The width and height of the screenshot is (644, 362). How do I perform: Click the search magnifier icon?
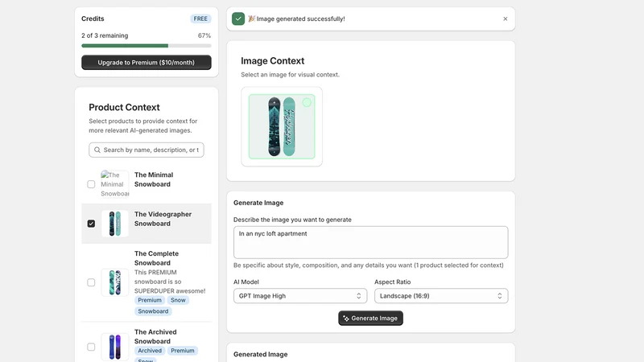tap(97, 150)
